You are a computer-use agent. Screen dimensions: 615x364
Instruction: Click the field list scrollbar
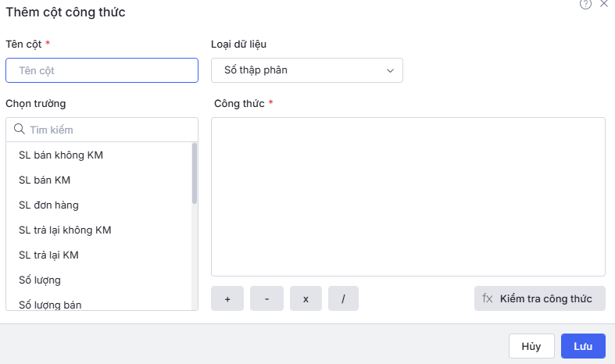pos(194,173)
